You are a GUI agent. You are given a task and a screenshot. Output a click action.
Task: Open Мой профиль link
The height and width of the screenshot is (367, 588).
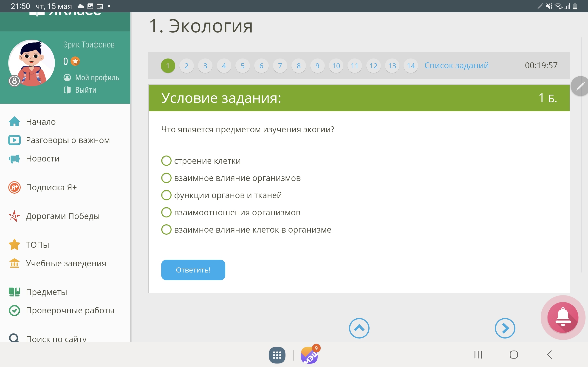(92, 78)
